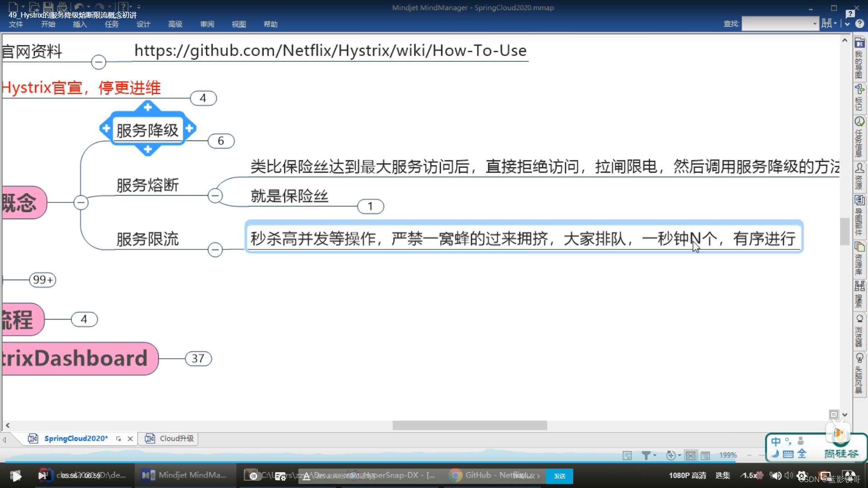Image resolution: width=868 pixels, height=488 pixels.
Task: Click the filter funnel icon in status bar
Action: coord(646,455)
